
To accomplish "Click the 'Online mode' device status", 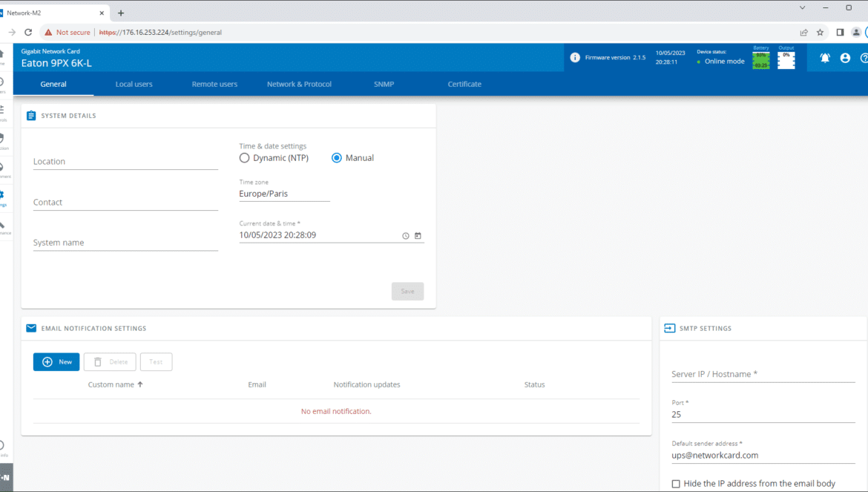I will 724,62.
